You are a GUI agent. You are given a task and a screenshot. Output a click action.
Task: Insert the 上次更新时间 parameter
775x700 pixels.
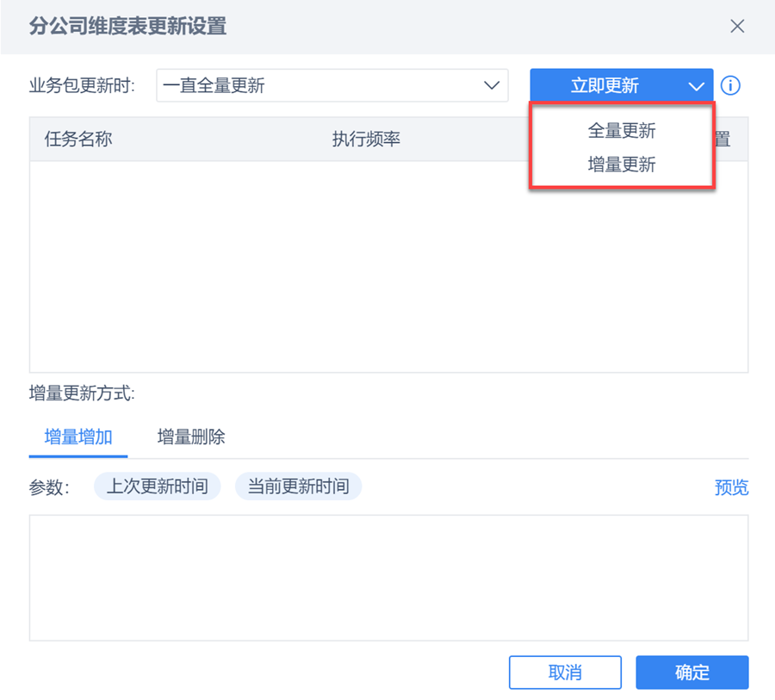click(157, 486)
